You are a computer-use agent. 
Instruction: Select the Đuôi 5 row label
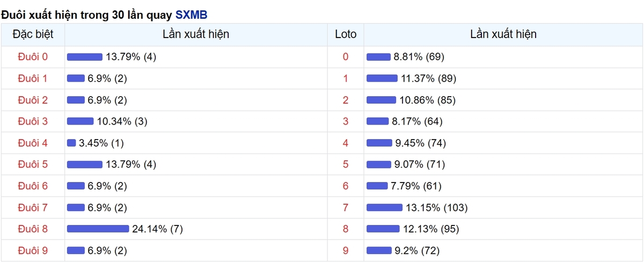pos(33,164)
